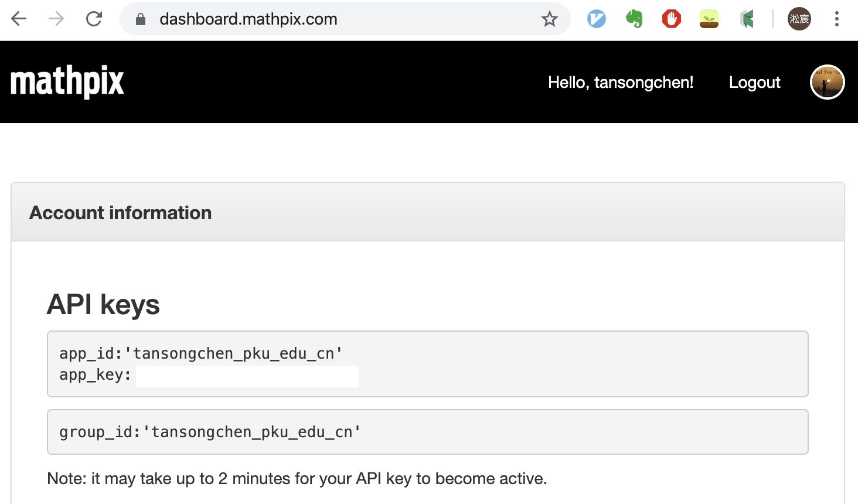Click the app_id 'tansongchen_pku_edu_cn' line
Image resolution: width=858 pixels, height=504 pixels.
pos(201,353)
